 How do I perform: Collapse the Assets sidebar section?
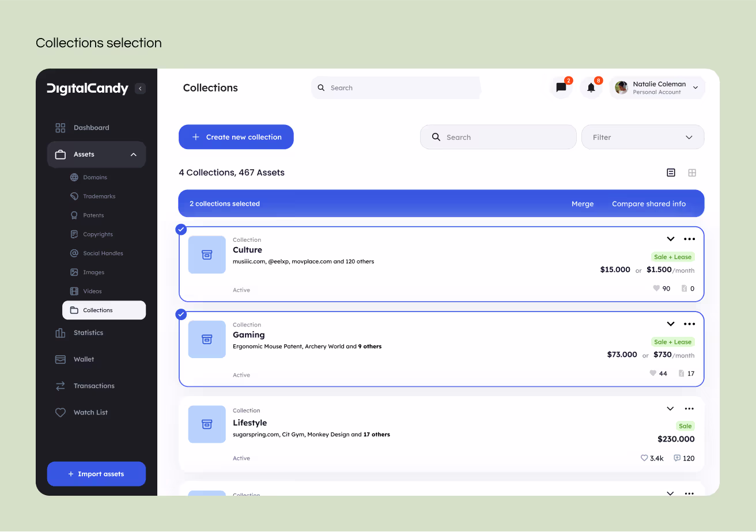click(133, 154)
